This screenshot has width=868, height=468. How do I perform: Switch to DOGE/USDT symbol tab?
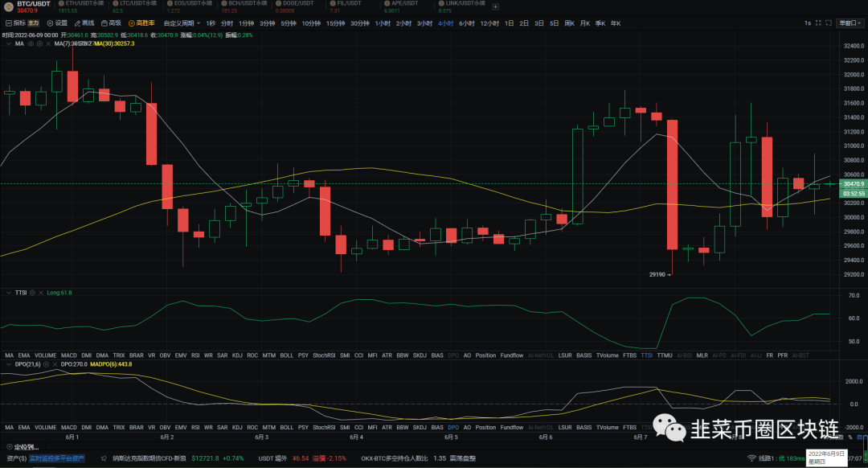point(294,6)
